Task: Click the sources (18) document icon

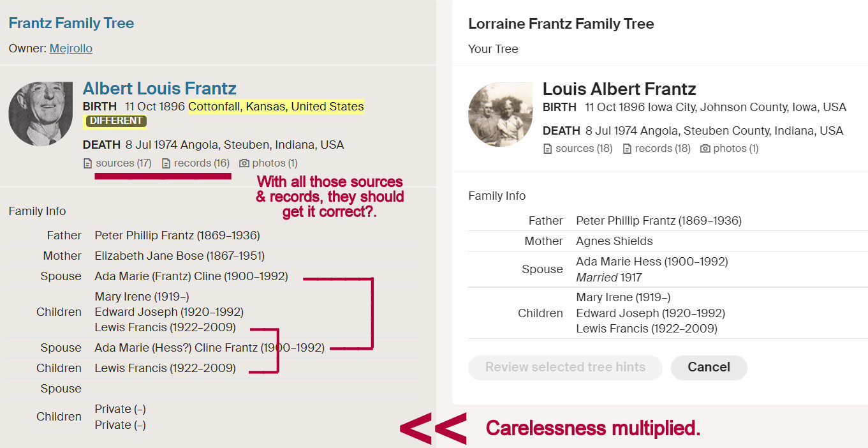Action: (x=547, y=149)
